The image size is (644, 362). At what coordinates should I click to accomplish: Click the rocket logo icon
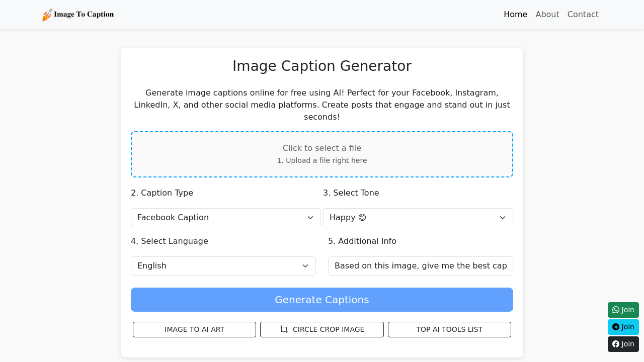48,15
